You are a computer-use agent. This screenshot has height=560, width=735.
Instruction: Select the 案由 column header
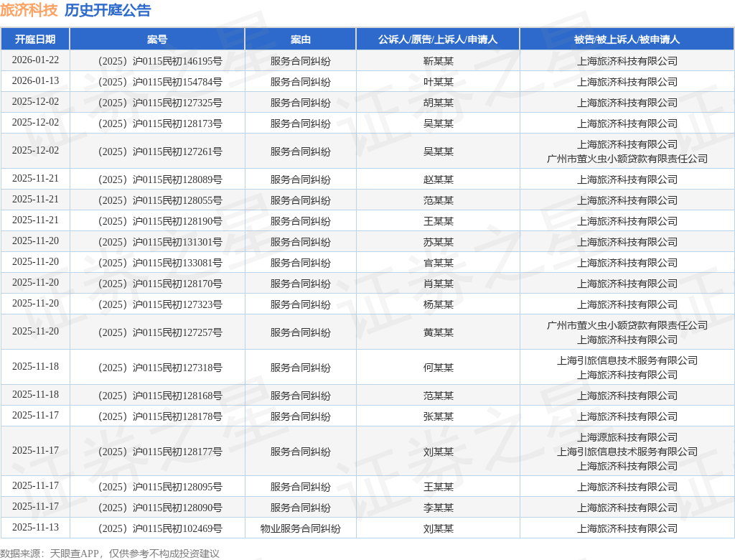301,39
